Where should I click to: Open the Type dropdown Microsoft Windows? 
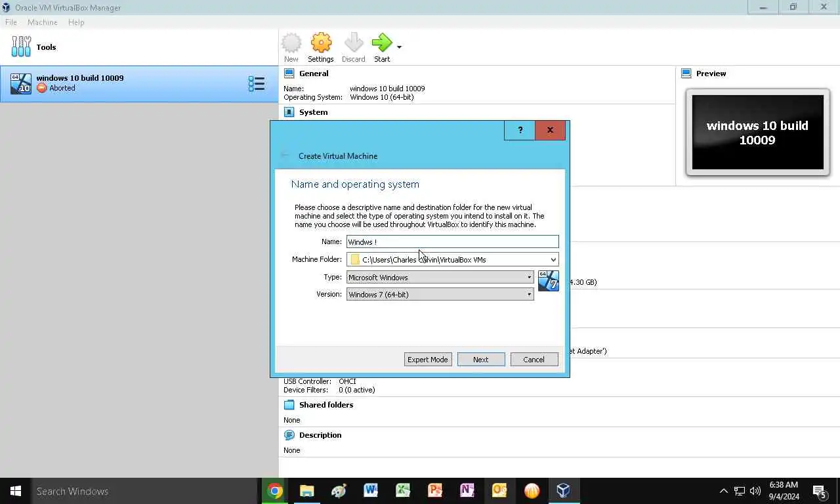pyautogui.click(x=440, y=277)
